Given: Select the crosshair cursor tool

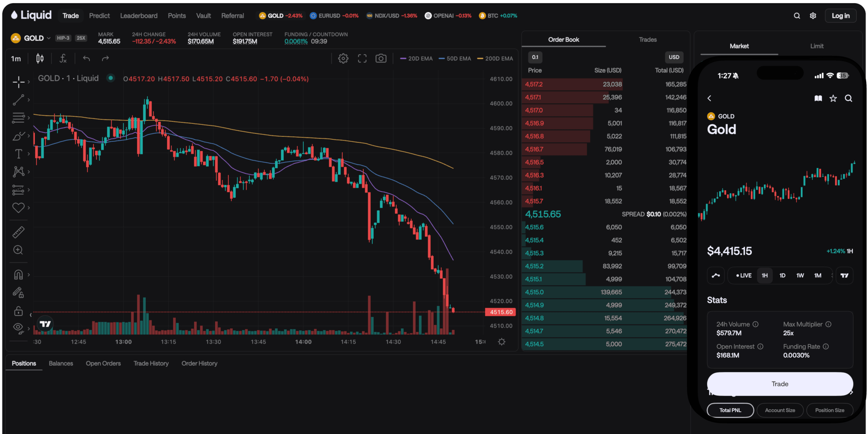Looking at the screenshot, I should (18, 82).
